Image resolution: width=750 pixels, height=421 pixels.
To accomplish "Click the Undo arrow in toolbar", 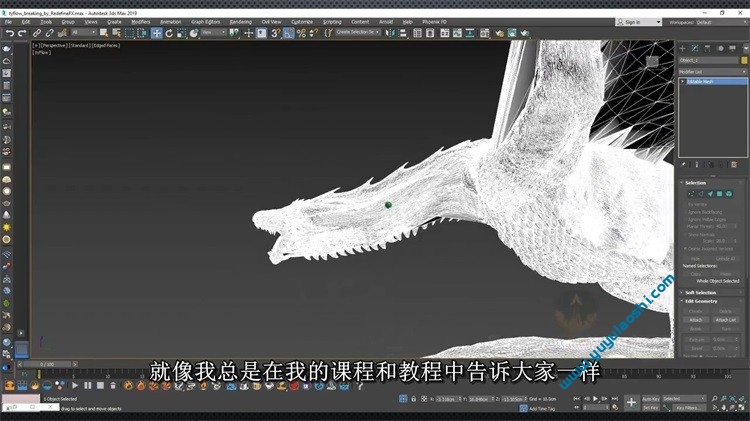I will pyautogui.click(x=10, y=33).
